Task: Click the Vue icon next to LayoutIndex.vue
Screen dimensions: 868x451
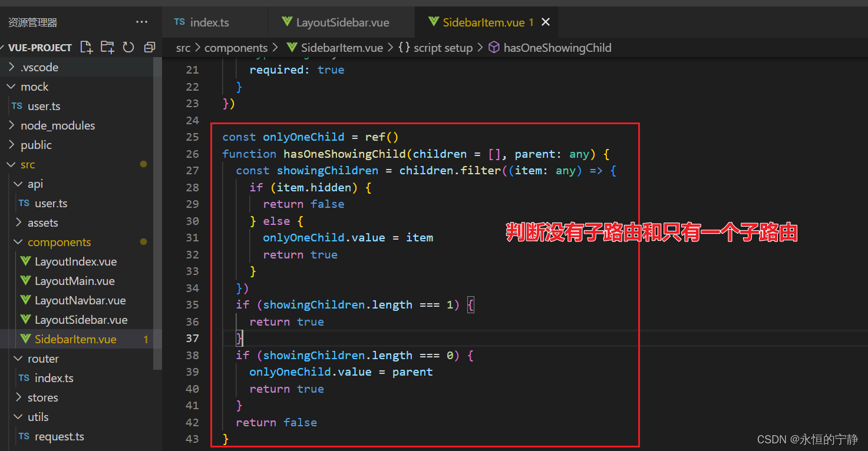Action: click(x=25, y=261)
